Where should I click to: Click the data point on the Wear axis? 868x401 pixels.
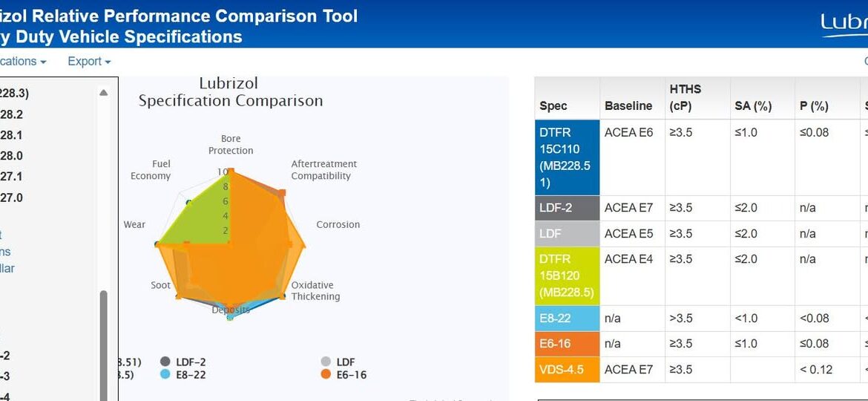157,244
